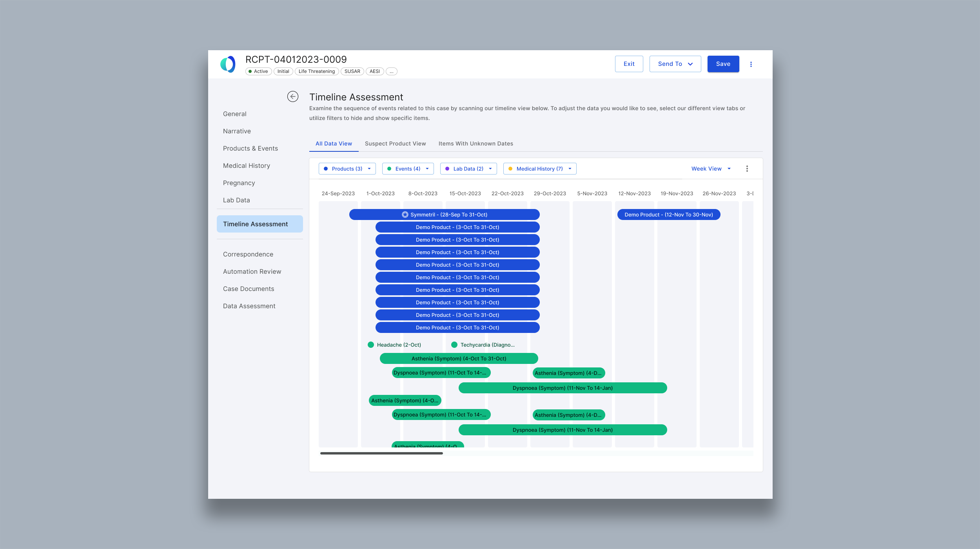Toggle the Products (3) filter
The image size is (980, 549).
[347, 169]
